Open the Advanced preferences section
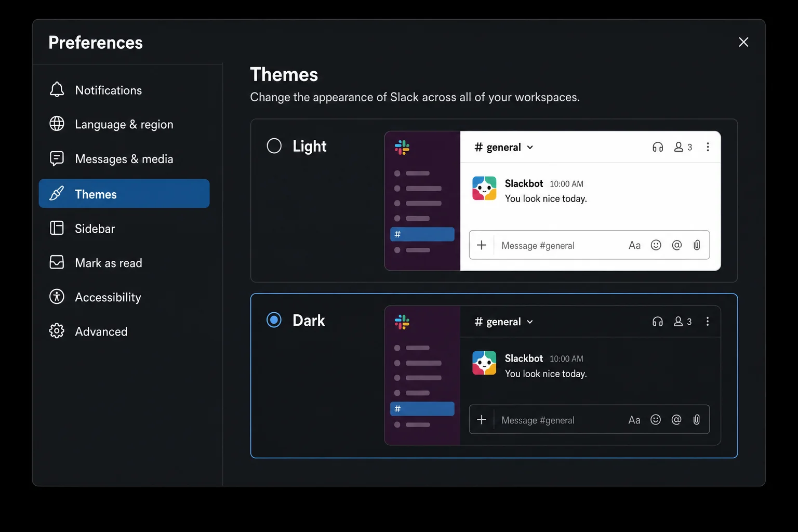798x532 pixels. (x=124, y=331)
